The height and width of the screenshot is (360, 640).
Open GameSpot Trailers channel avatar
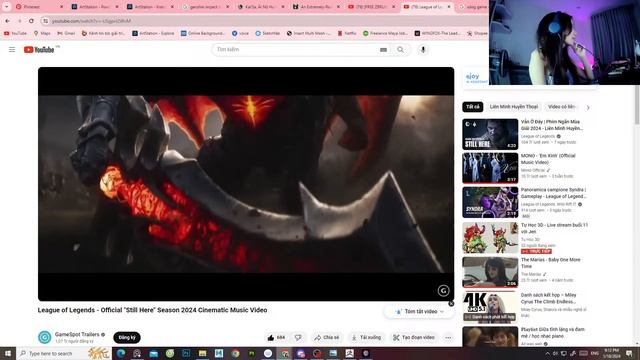pyautogui.click(x=44, y=337)
